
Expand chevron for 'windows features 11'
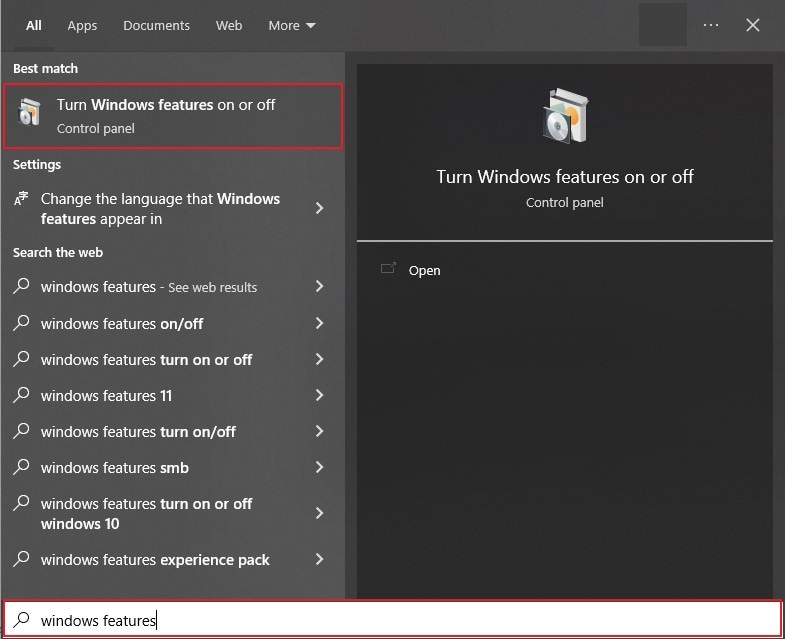[x=319, y=396]
